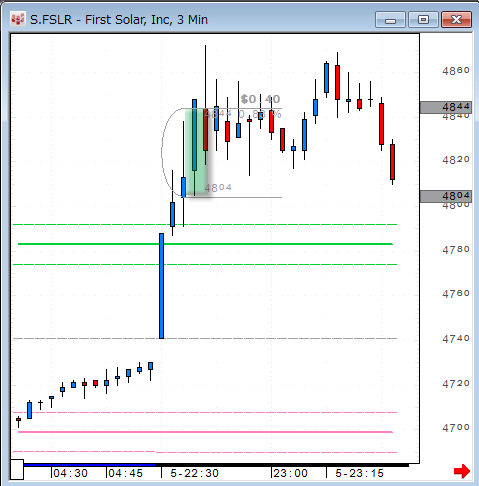Click the 23:00 time axis label

290,473
